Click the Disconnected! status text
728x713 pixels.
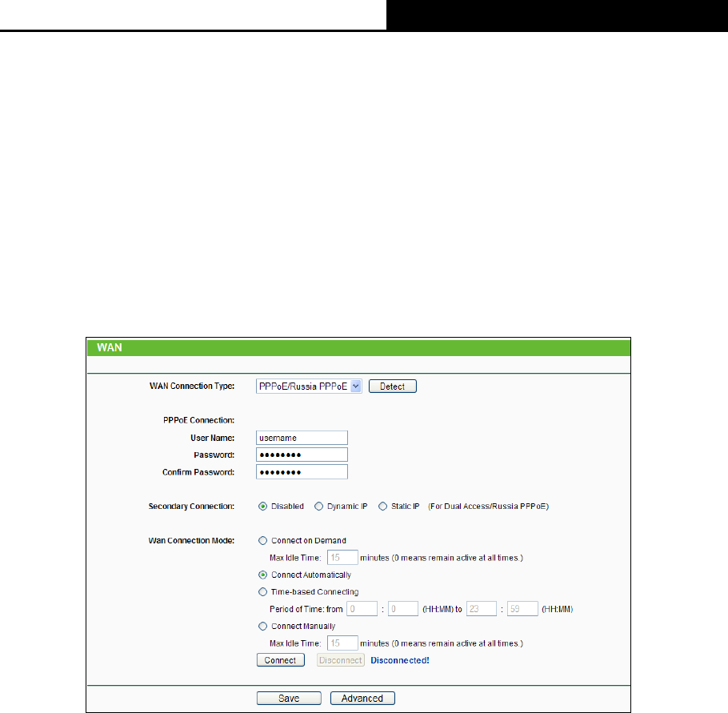pyautogui.click(x=400, y=660)
